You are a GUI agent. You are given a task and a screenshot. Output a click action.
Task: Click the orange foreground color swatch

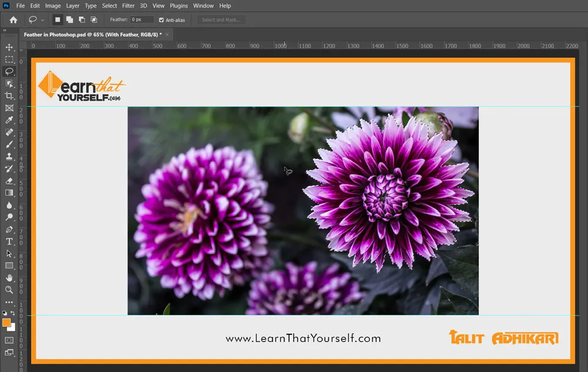[6, 323]
